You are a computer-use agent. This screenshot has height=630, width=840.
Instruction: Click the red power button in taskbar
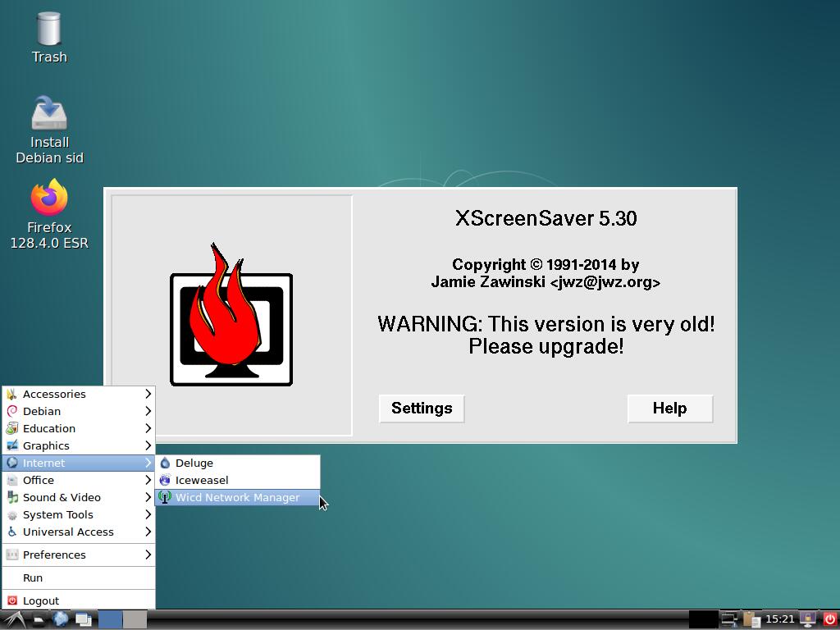[830, 620]
